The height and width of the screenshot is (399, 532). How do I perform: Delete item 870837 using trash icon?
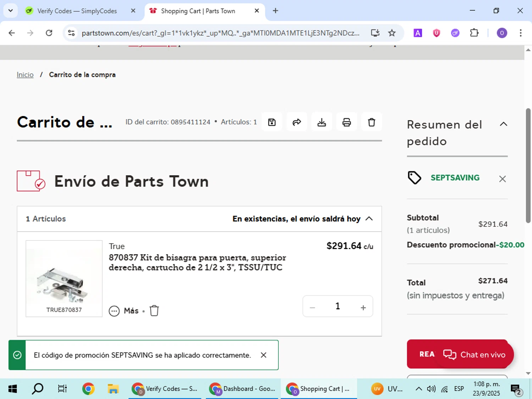[x=154, y=311]
